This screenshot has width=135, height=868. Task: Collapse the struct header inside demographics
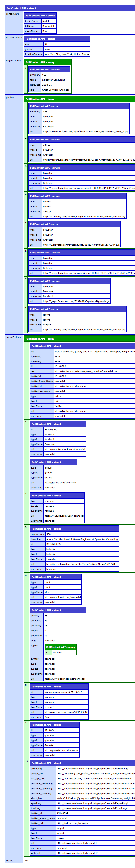pyautogui.click(x=57, y=39)
